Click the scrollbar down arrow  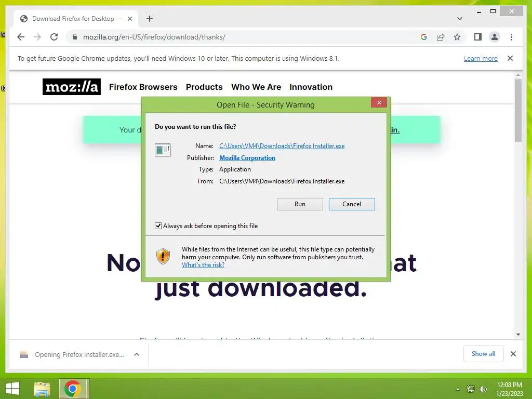point(518,335)
